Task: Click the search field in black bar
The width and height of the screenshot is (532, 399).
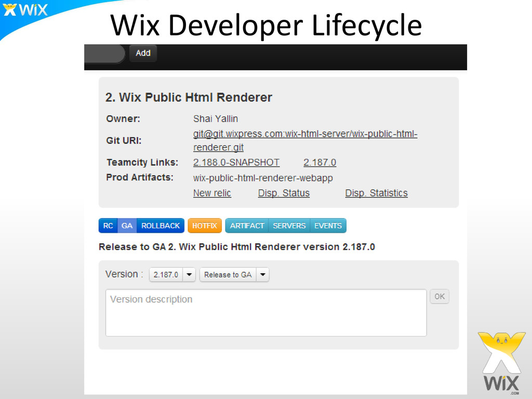Action: coord(104,54)
